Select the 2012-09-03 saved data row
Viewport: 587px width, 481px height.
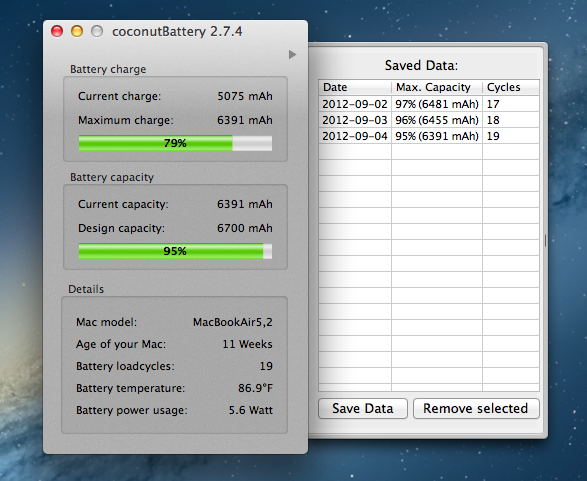coord(429,120)
